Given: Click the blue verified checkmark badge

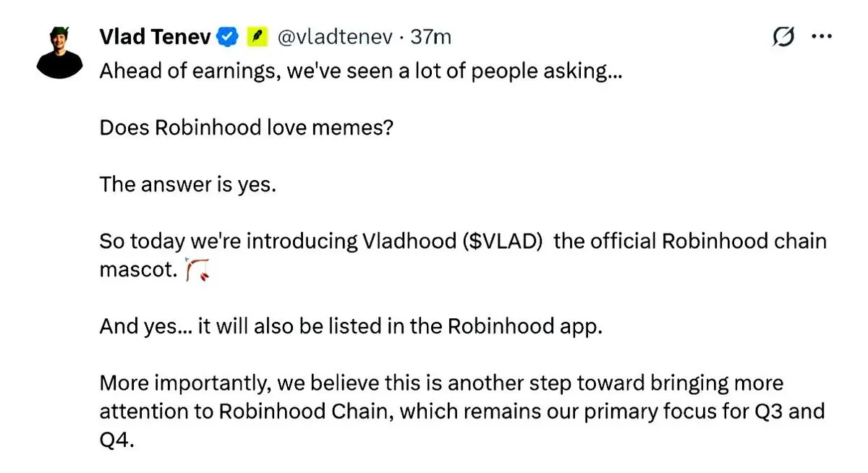Looking at the screenshot, I should pos(229,35).
